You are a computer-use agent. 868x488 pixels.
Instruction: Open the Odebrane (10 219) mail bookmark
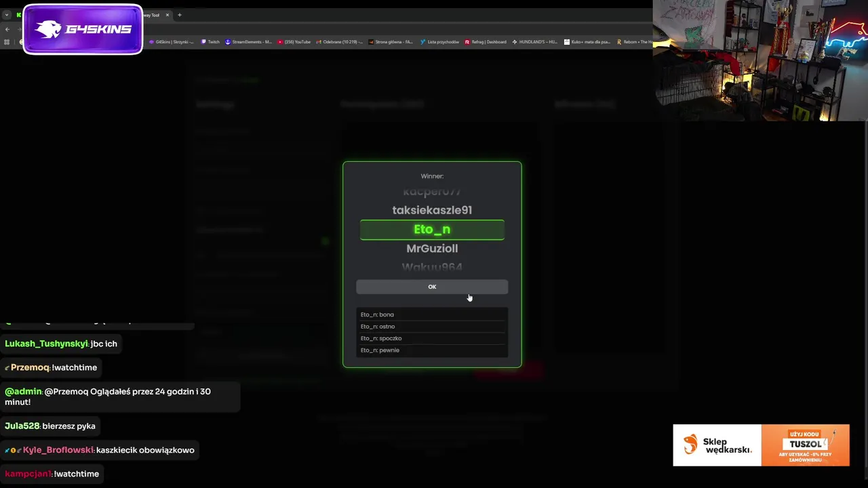339,42
